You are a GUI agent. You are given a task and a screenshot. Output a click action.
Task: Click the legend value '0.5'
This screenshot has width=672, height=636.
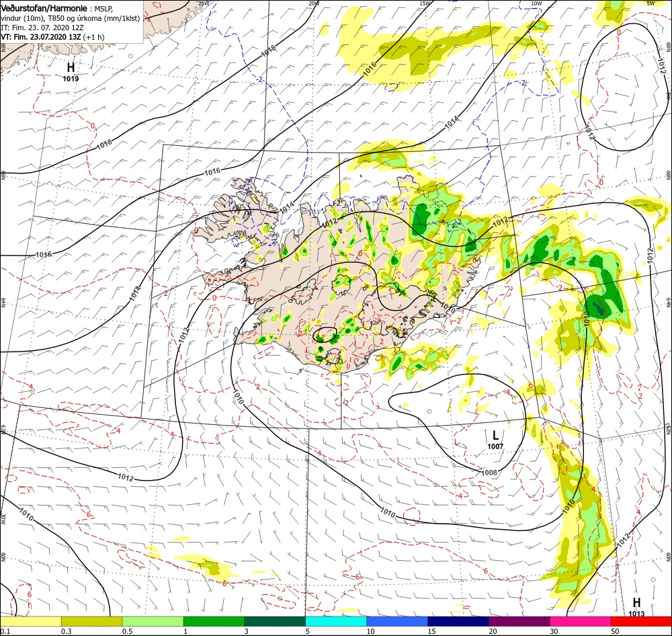point(127,631)
